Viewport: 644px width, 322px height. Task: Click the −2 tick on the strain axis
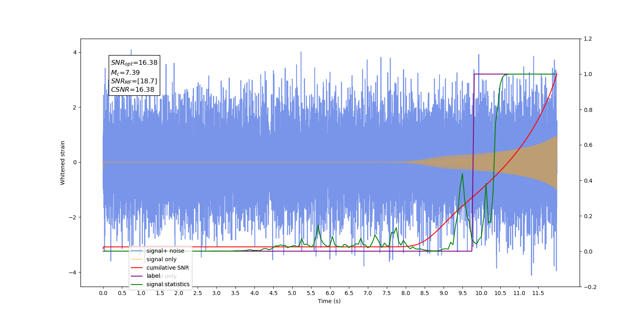73,217
